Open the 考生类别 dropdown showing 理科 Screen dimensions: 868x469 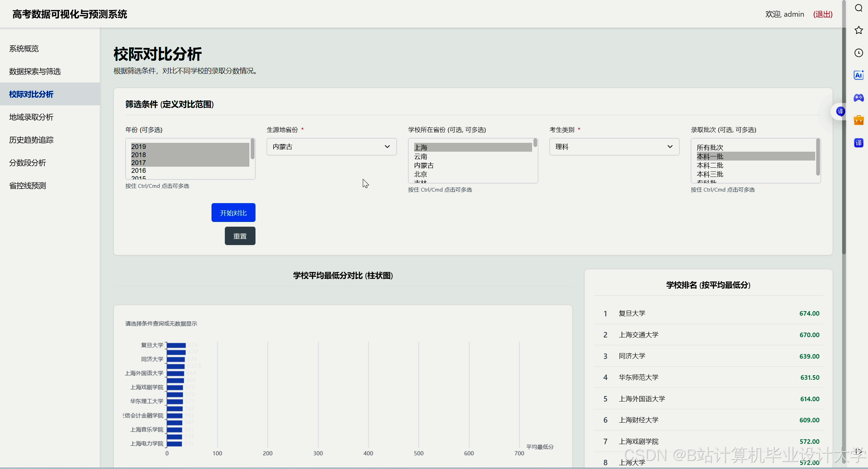(x=614, y=147)
